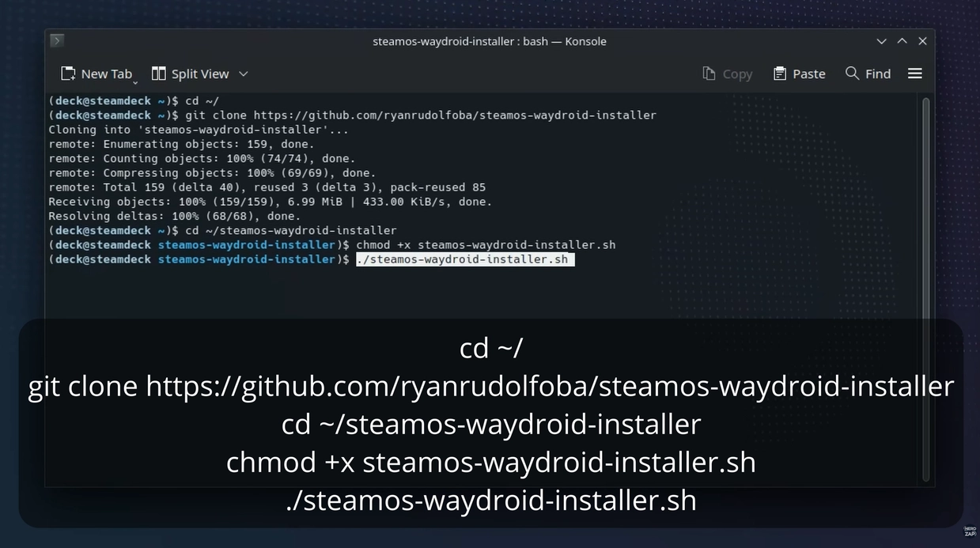
Task: Open the hamburger menu
Action: (915, 74)
